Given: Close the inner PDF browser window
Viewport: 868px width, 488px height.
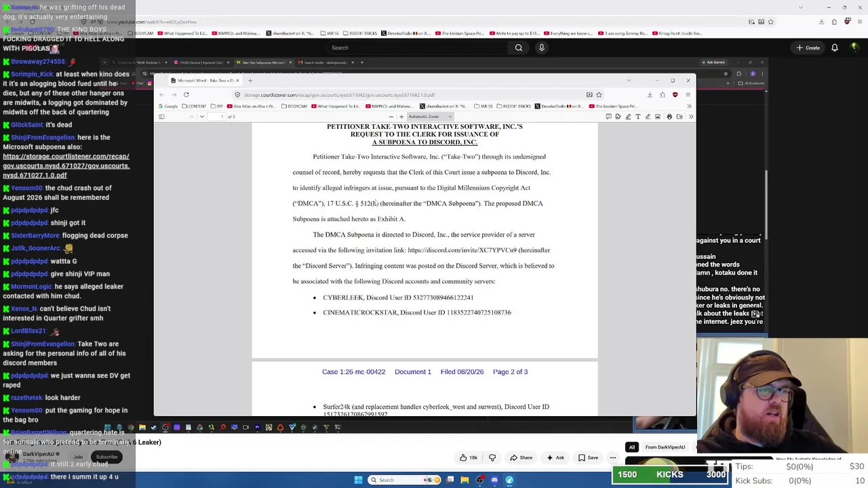Looking at the screenshot, I should point(688,81).
